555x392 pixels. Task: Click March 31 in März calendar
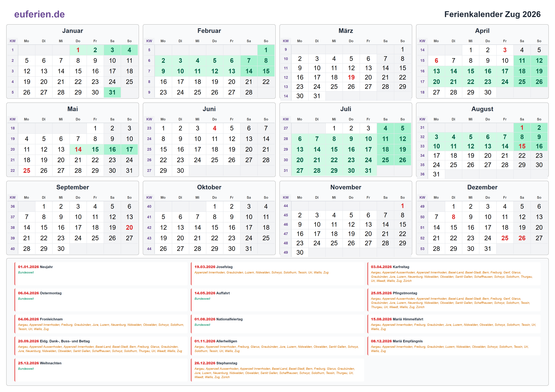click(317, 96)
